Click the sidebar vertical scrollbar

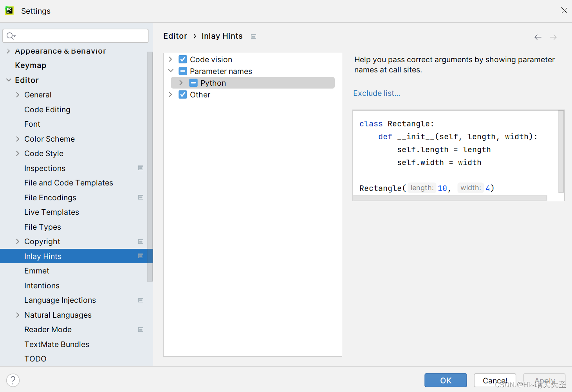pyautogui.click(x=150, y=166)
